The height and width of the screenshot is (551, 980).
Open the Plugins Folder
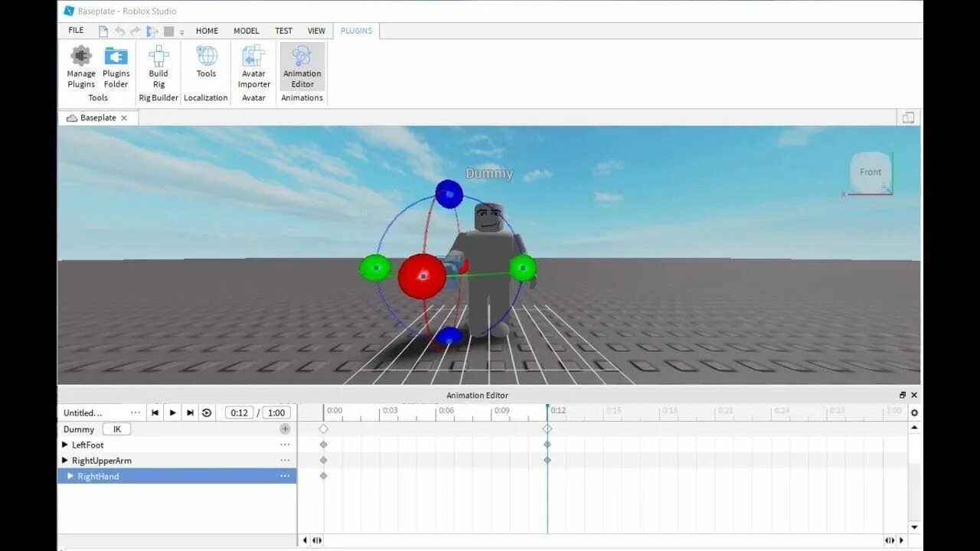point(116,67)
